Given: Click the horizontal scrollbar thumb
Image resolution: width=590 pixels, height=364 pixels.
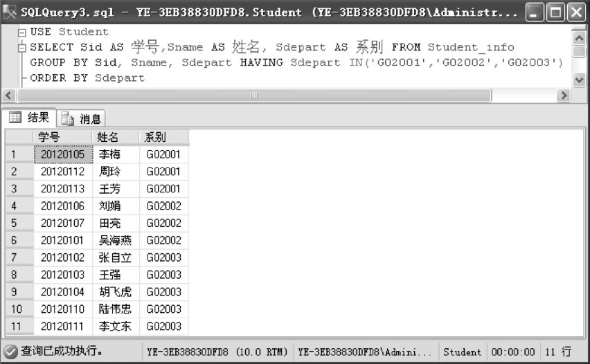Looking at the screenshot, I should click(x=254, y=95).
